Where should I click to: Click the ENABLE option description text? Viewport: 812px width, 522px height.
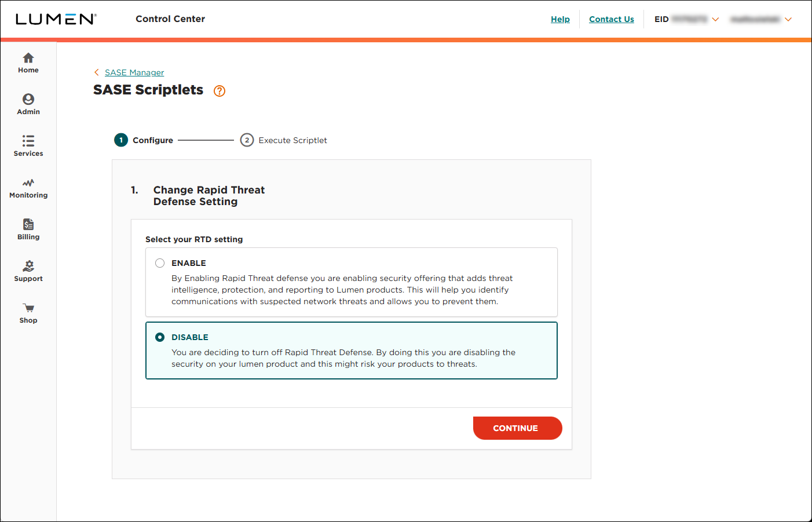(342, 290)
